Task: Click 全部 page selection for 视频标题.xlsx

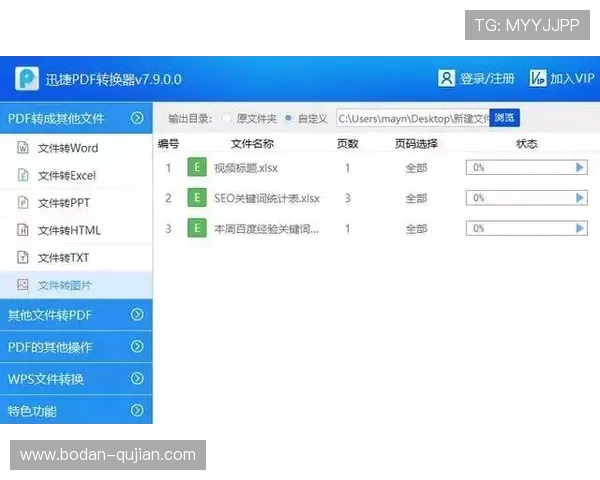Action: [x=416, y=168]
